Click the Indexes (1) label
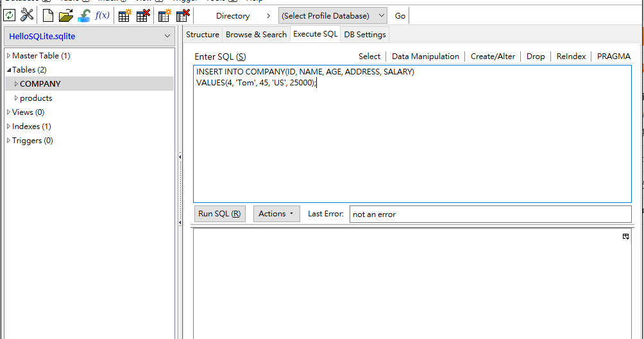644x339 pixels. point(31,126)
